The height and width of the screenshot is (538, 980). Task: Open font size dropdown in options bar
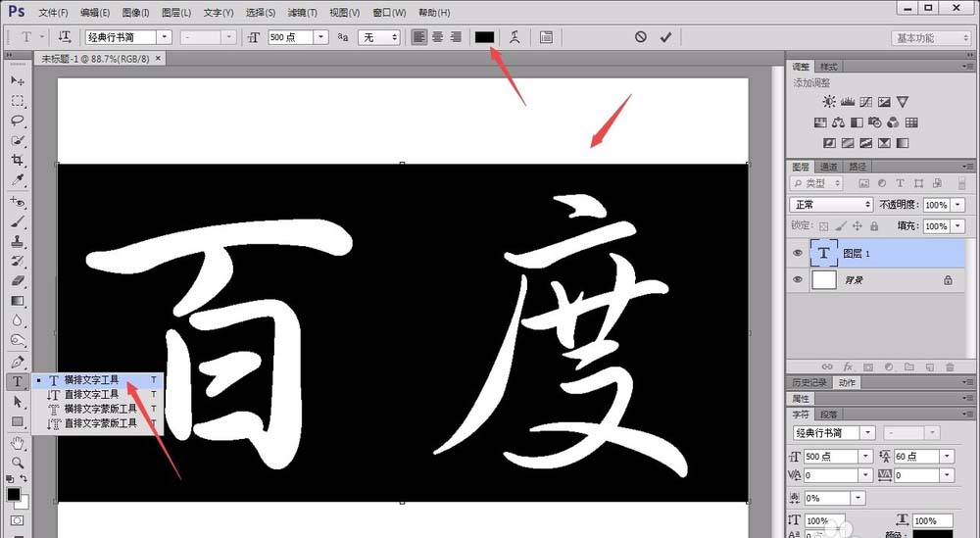pyautogui.click(x=320, y=37)
